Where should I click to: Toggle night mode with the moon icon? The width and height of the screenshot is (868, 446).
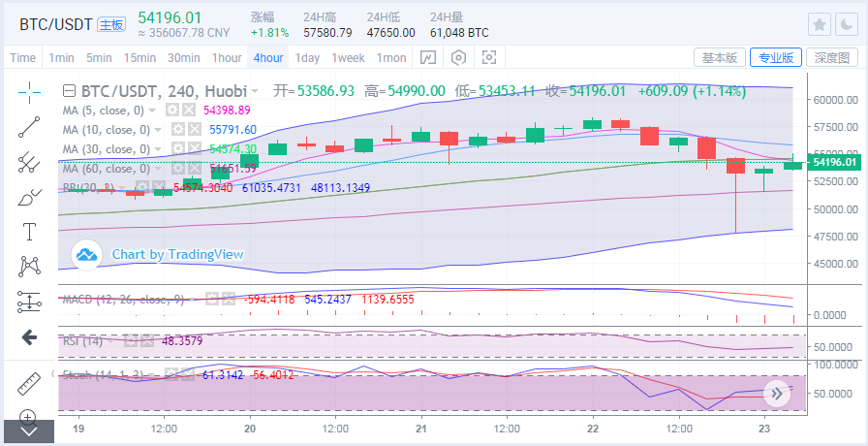847,25
